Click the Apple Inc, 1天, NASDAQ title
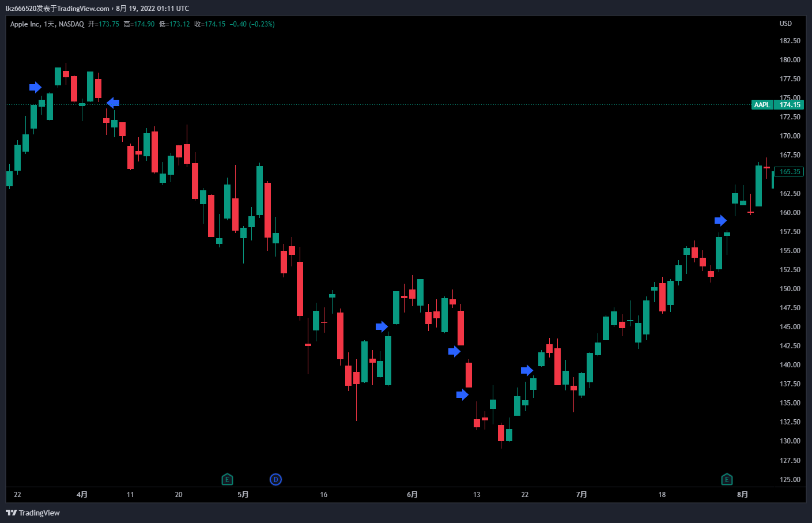The height and width of the screenshot is (523, 812). 47,24
